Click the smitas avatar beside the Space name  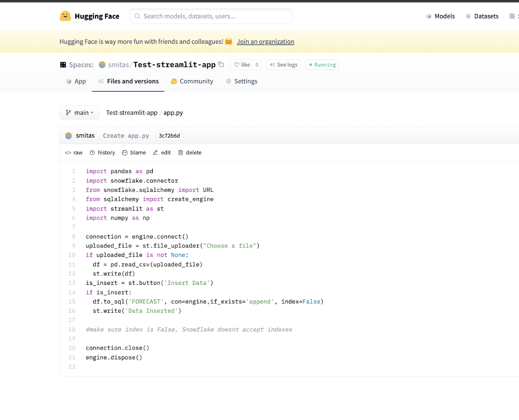(102, 65)
